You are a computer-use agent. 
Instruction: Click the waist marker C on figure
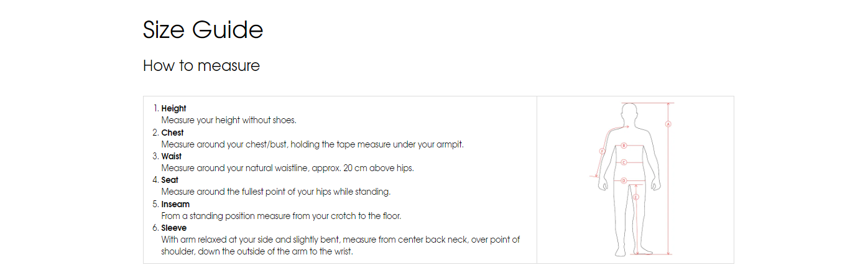[x=624, y=162]
